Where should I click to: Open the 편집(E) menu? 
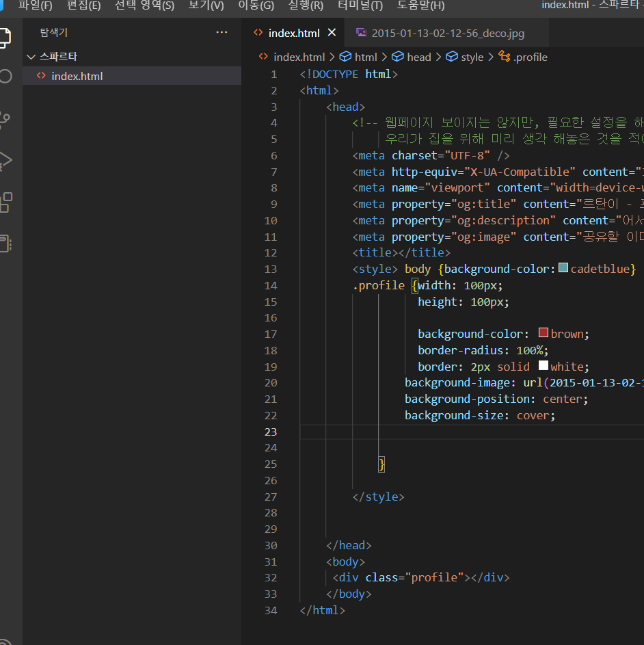[84, 5]
